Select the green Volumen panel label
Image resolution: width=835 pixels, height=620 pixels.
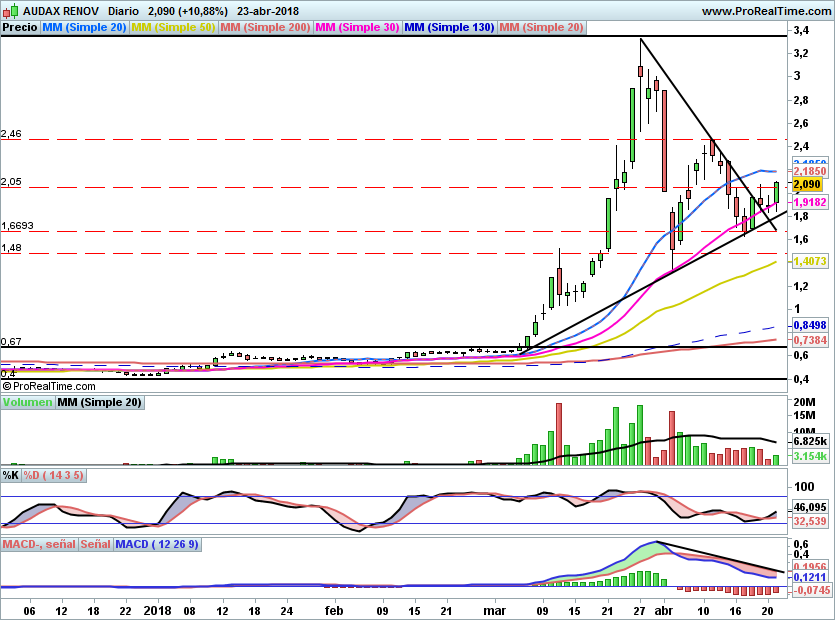[27, 403]
